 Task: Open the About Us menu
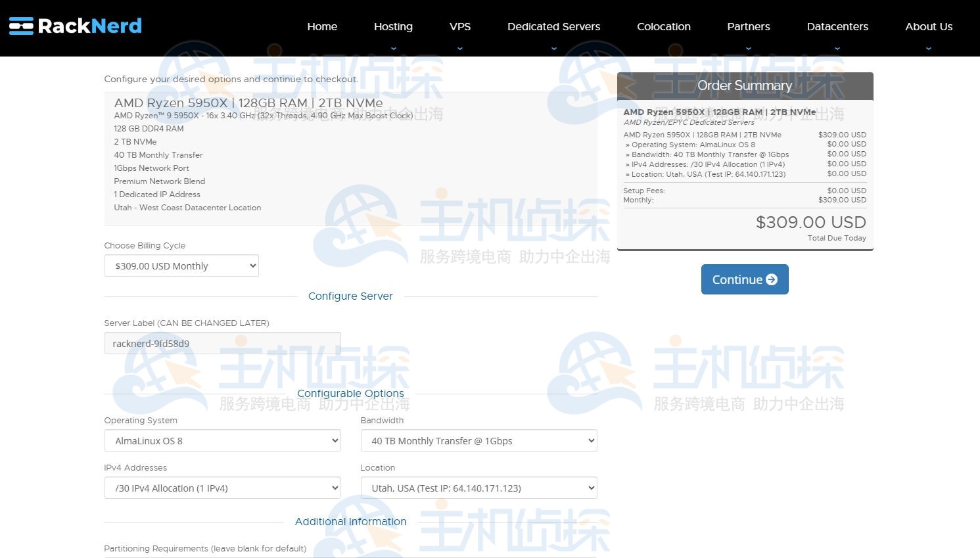(929, 27)
